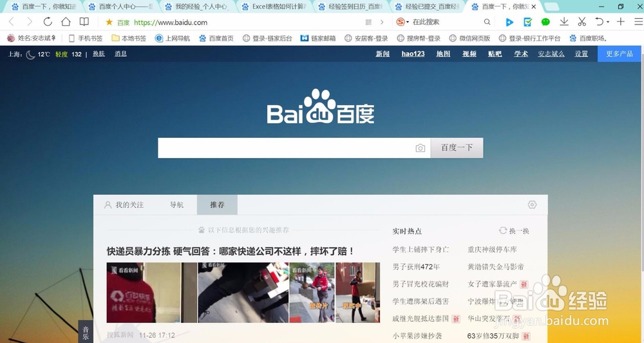Switch to the 经验签到日历 browser tab
This screenshot has height=343, width=644.
point(350,6)
